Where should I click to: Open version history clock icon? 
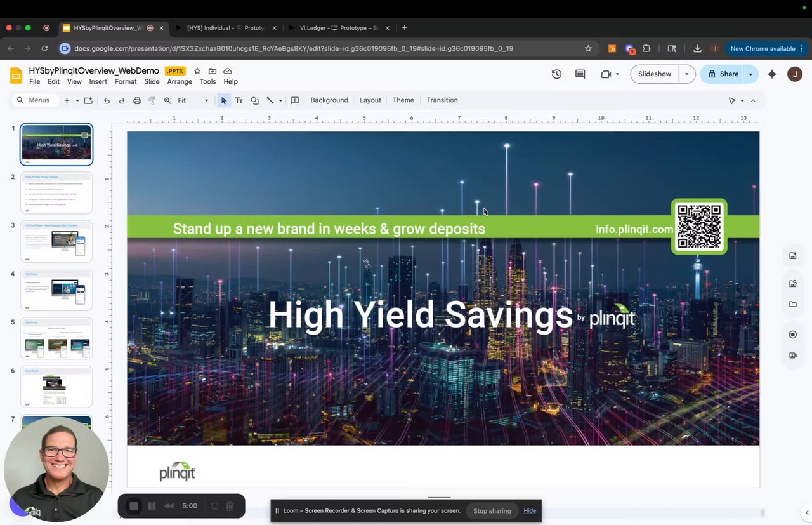click(x=556, y=74)
